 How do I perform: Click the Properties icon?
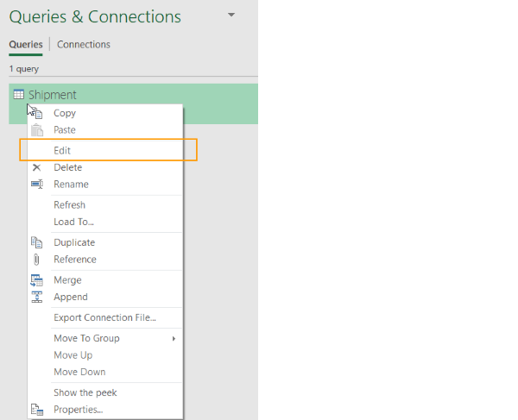click(x=36, y=410)
